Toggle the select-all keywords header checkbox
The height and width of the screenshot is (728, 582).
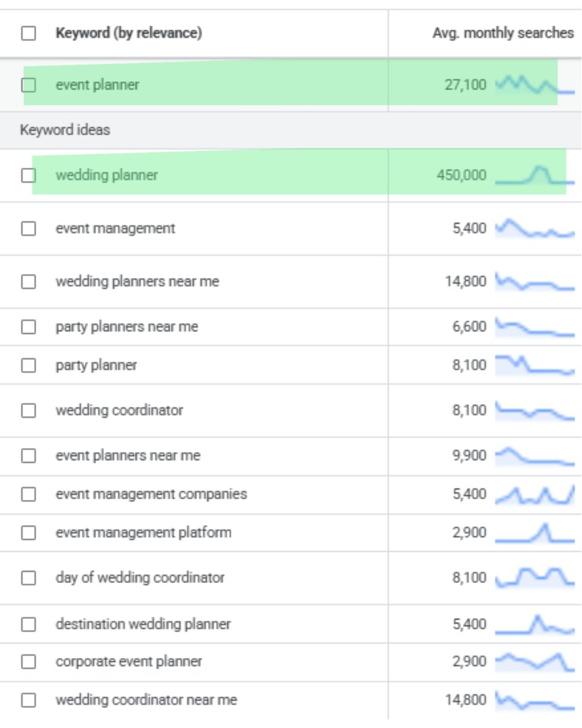(28, 33)
